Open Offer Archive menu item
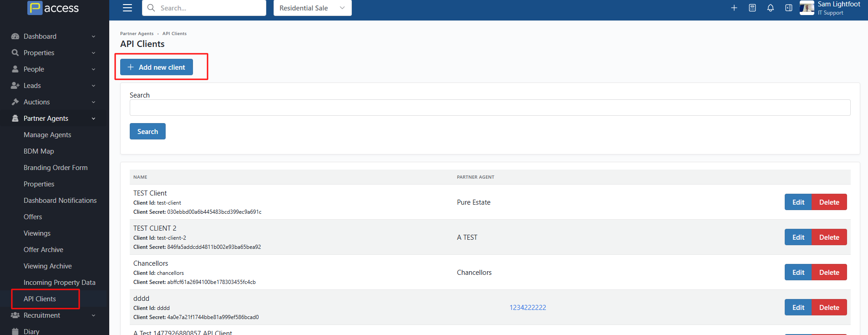The height and width of the screenshot is (335, 868). pos(43,250)
